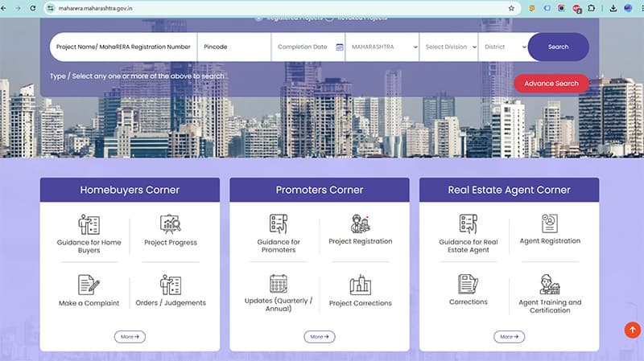Open the District dropdown
This screenshot has width=644, height=361.
(504, 47)
